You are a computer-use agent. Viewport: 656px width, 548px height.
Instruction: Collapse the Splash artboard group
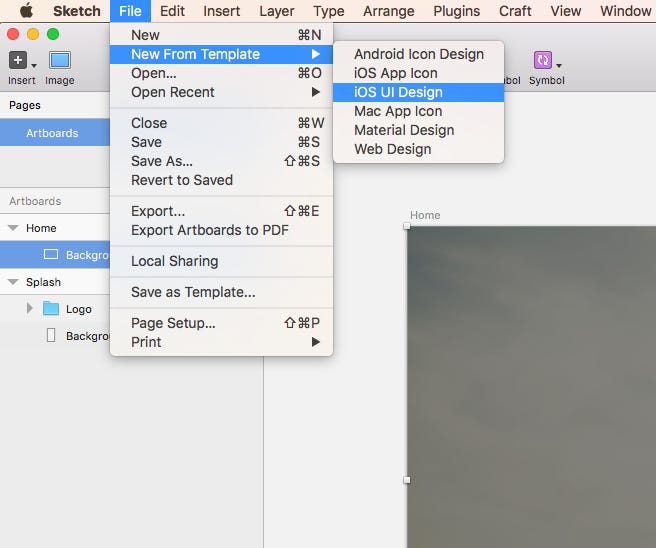pos(13,282)
